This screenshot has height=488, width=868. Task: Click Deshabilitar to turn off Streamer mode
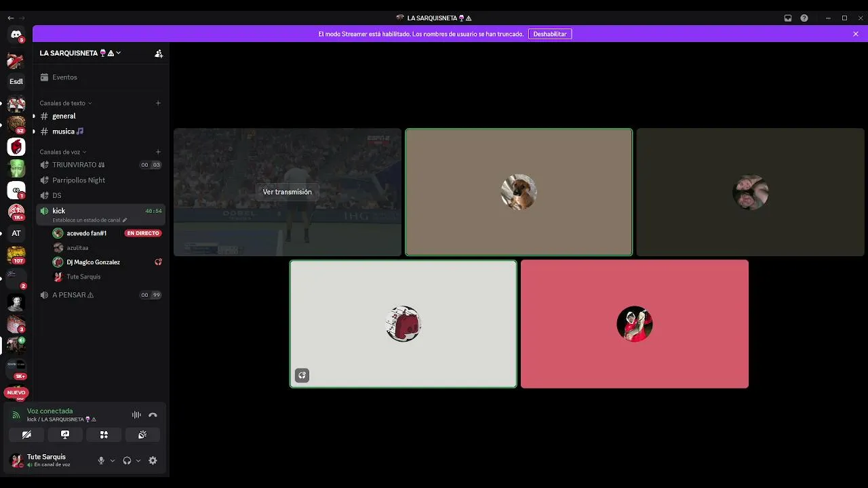550,34
